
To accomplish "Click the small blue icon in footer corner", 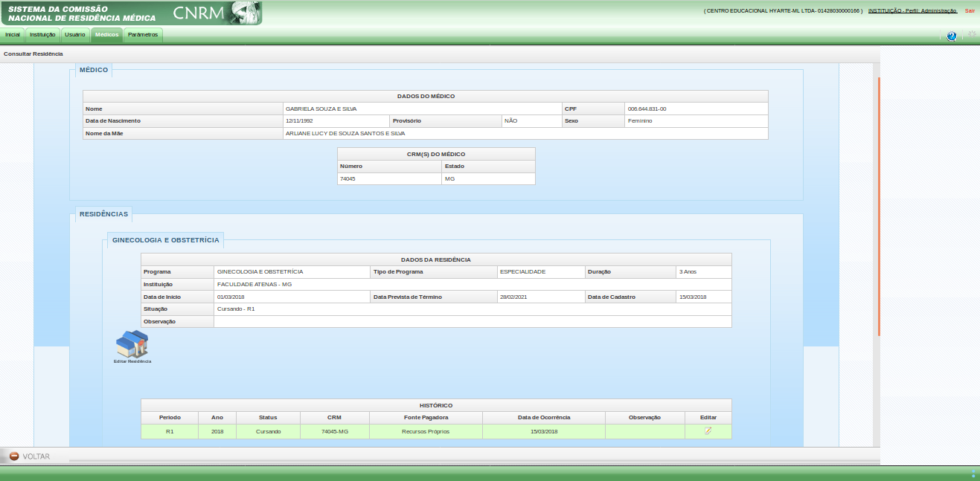I will click(x=973, y=473).
